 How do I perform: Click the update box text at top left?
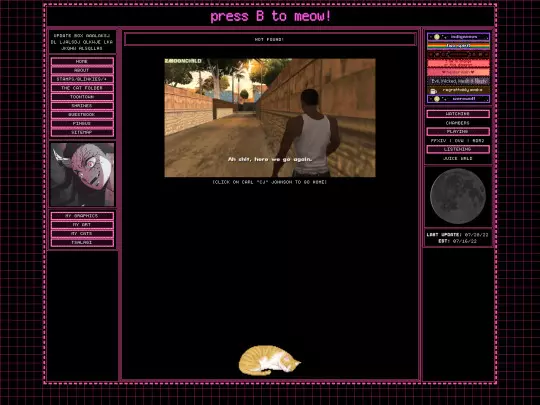point(82,42)
